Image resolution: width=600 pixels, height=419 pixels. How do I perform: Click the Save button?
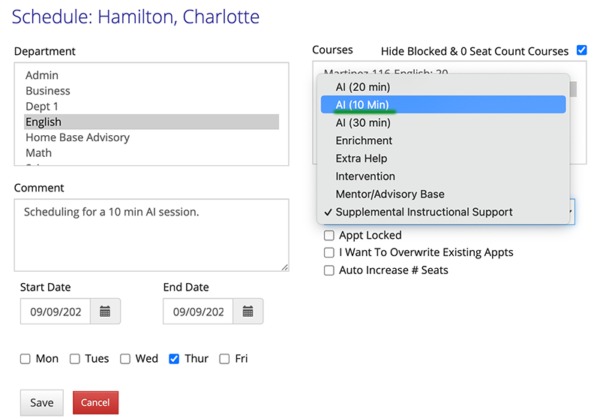(41, 402)
